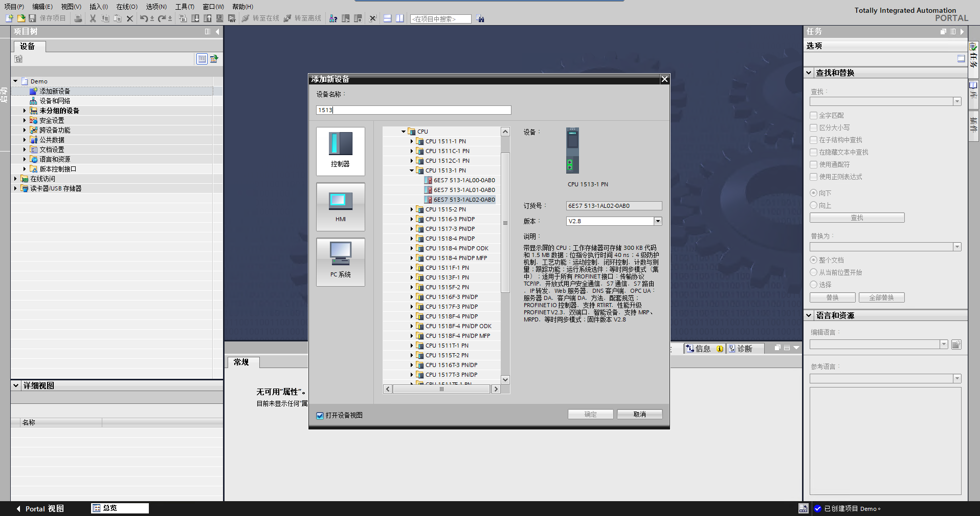This screenshot has width=980, height=516.
Task: Open the firmware version V2.8 dropdown
Action: tap(658, 221)
